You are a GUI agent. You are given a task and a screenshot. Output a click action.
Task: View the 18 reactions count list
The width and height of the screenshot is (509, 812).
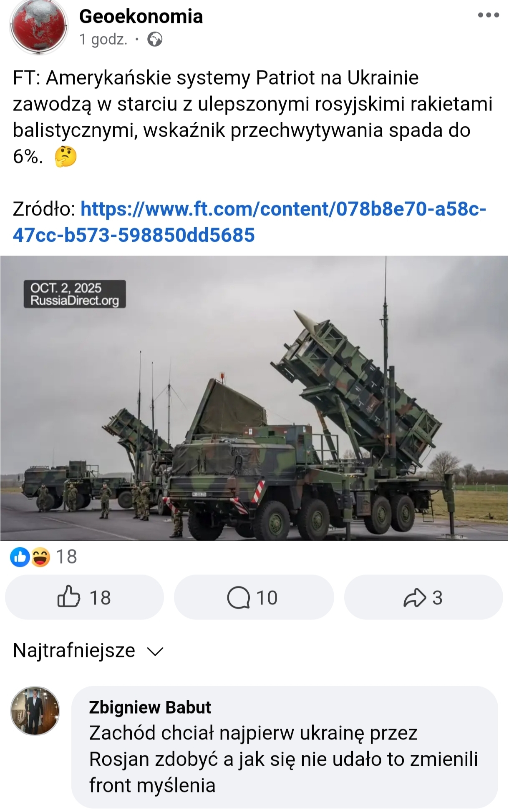66,557
